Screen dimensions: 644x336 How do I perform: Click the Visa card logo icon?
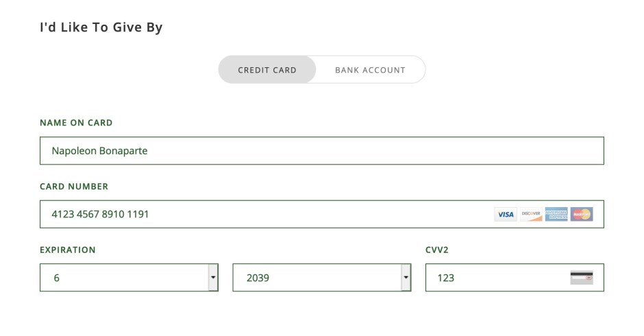506,215
